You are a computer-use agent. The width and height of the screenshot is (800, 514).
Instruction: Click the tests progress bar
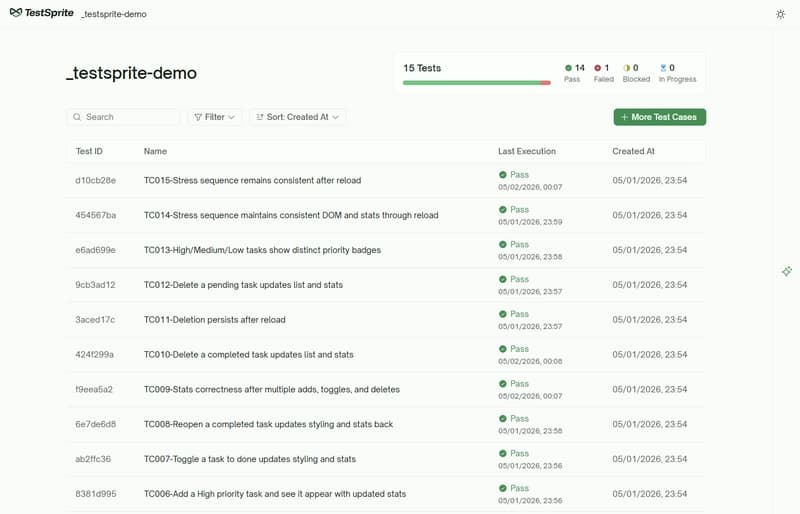(x=477, y=83)
